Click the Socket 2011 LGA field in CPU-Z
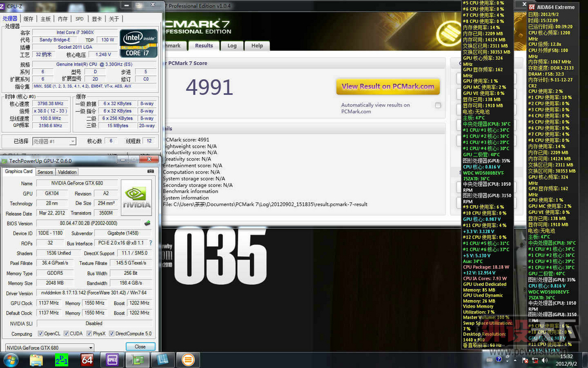 pos(75,47)
